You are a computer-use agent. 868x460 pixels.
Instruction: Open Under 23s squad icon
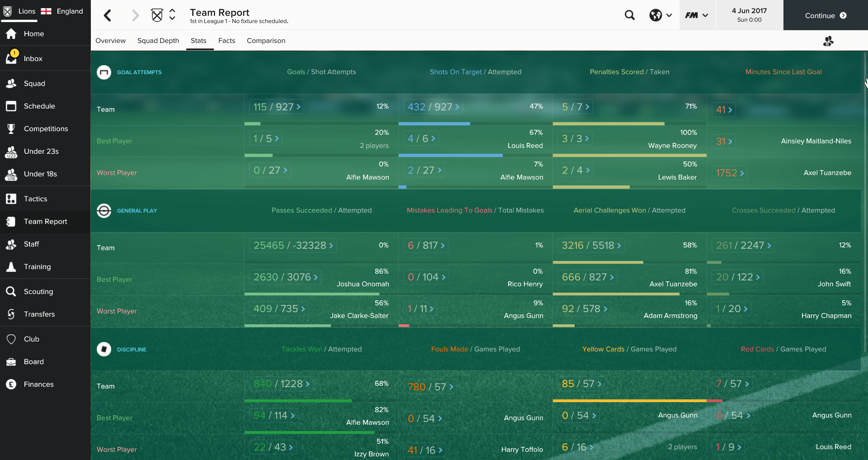(x=11, y=152)
